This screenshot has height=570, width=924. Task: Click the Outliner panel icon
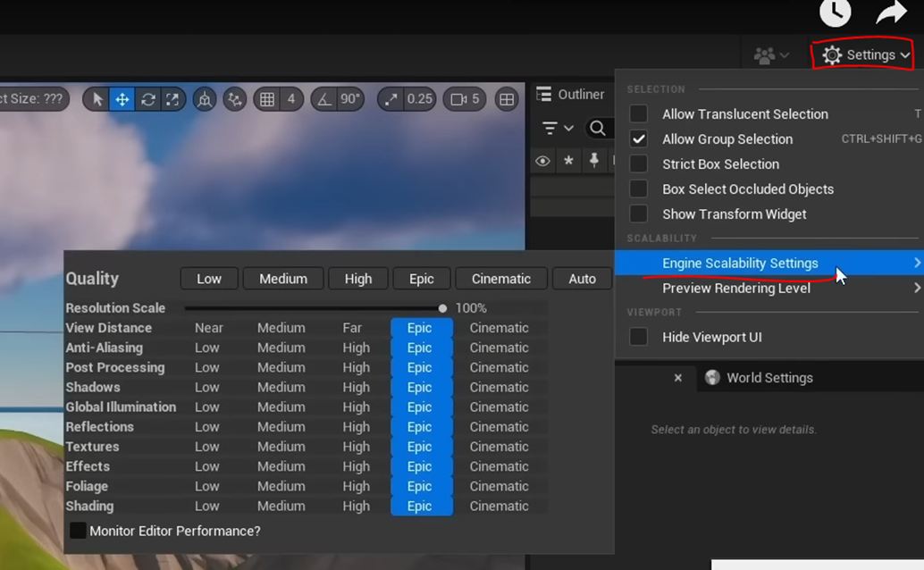point(544,95)
